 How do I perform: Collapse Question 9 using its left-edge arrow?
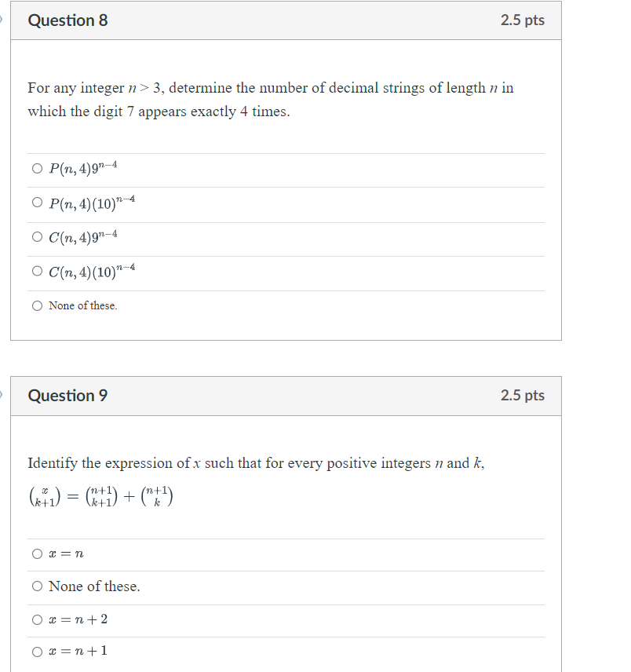point(2,396)
